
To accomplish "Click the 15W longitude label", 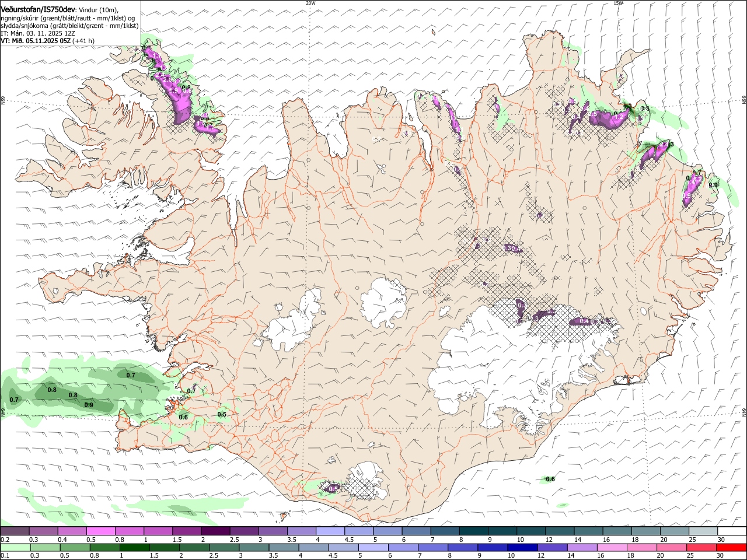I will click(x=618, y=3).
